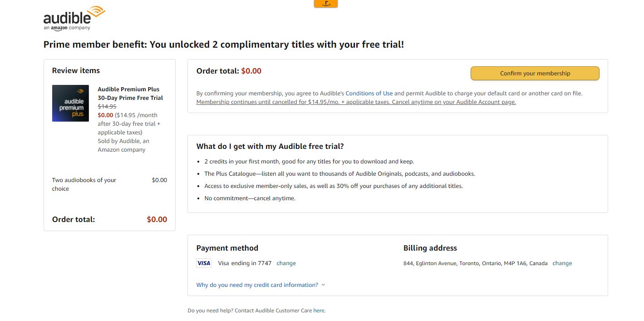Click the "What do I get" free trial heading
Viewport: 644px width, 321px height.
(x=270, y=147)
